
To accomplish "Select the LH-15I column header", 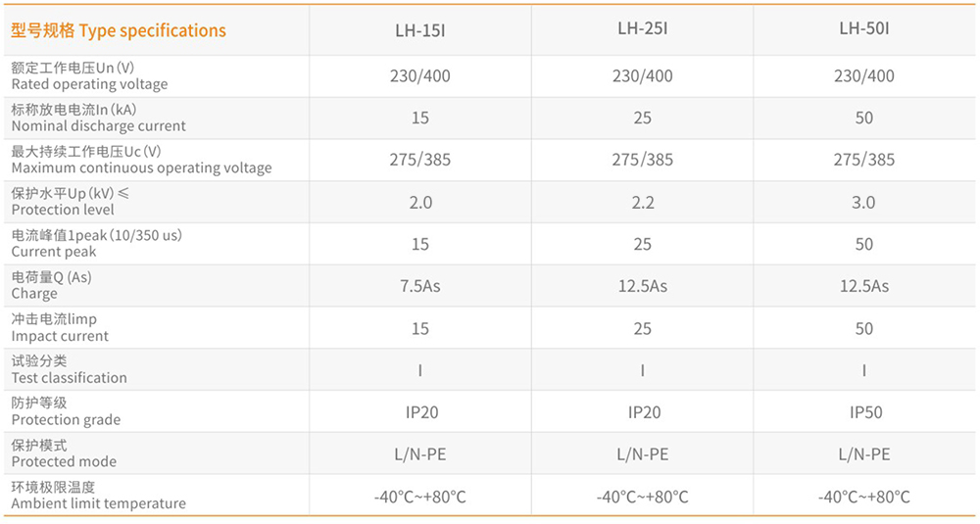I will point(420,30).
